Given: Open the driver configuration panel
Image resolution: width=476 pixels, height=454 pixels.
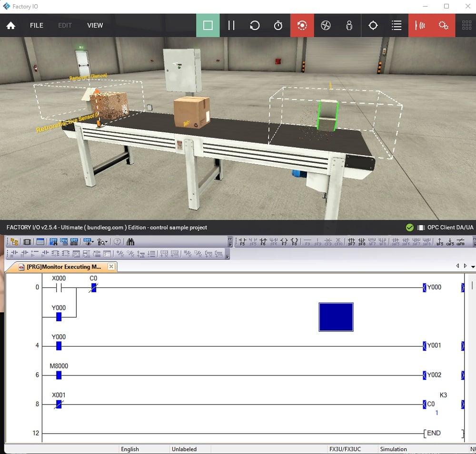Looking at the screenshot, I should pyautogui.click(x=420, y=25).
